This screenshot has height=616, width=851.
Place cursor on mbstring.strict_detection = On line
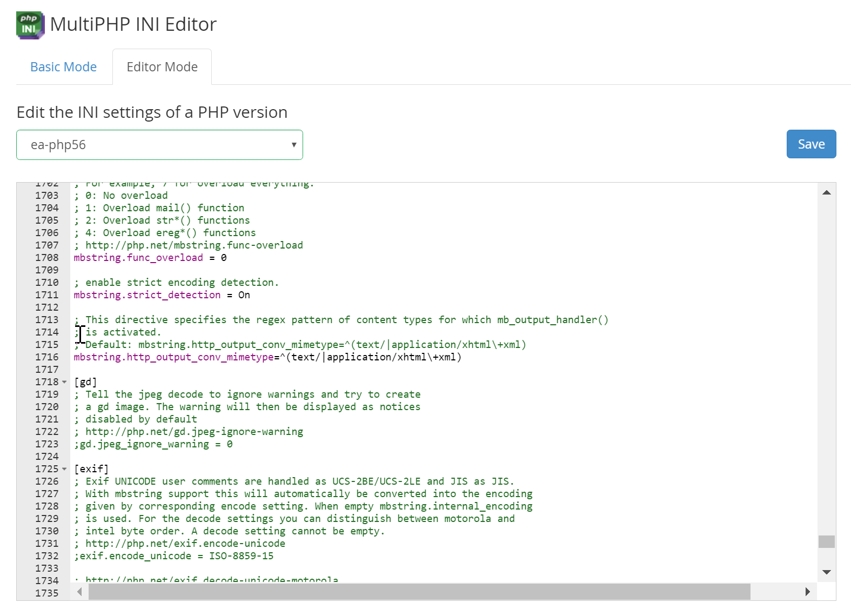point(162,295)
